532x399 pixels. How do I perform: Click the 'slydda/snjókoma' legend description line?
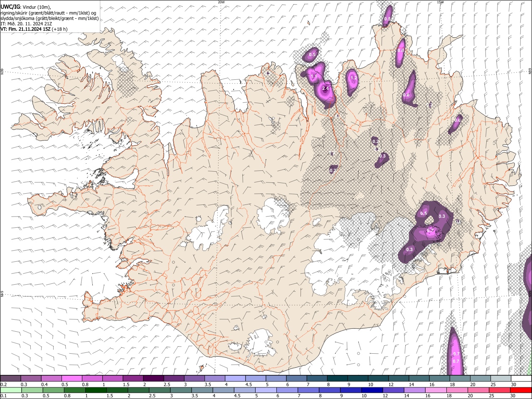point(49,18)
